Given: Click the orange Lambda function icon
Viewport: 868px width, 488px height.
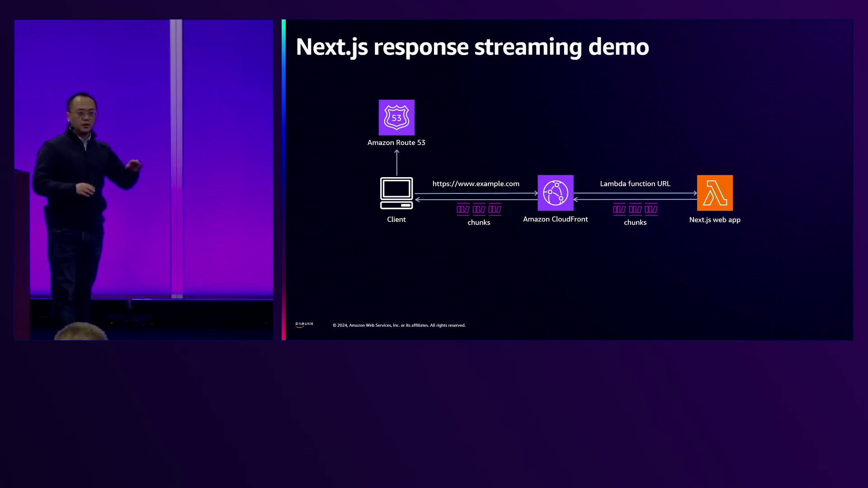Looking at the screenshot, I should click(x=715, y=193).
